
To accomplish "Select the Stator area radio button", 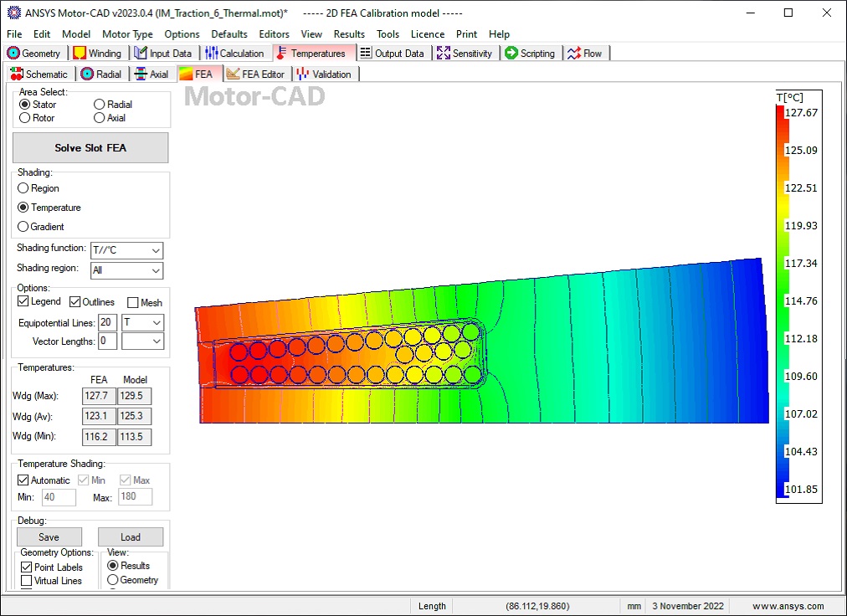I will (x=24, y=105).
